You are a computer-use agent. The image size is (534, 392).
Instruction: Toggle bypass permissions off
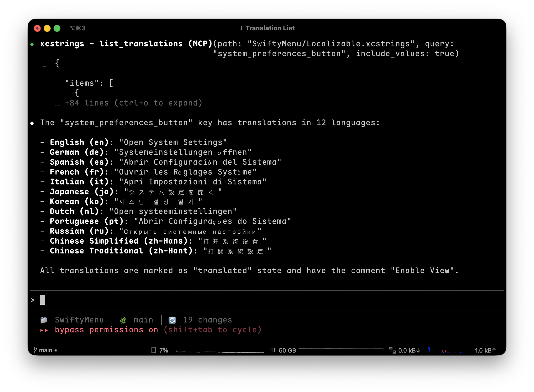click(x=107, y=330)
